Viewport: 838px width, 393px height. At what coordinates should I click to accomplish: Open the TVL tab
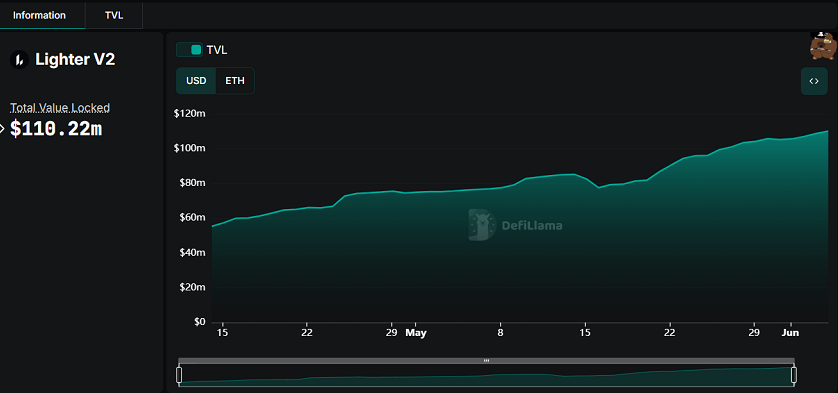point(114,16)
